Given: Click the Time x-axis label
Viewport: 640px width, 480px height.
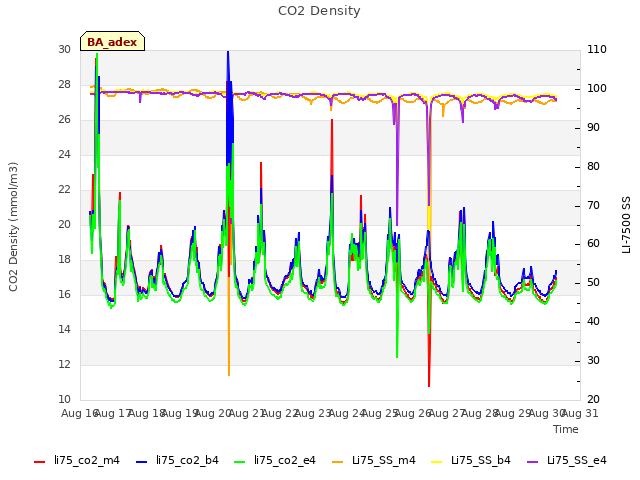Looking at the screenshot, I should tap(566, 429).
